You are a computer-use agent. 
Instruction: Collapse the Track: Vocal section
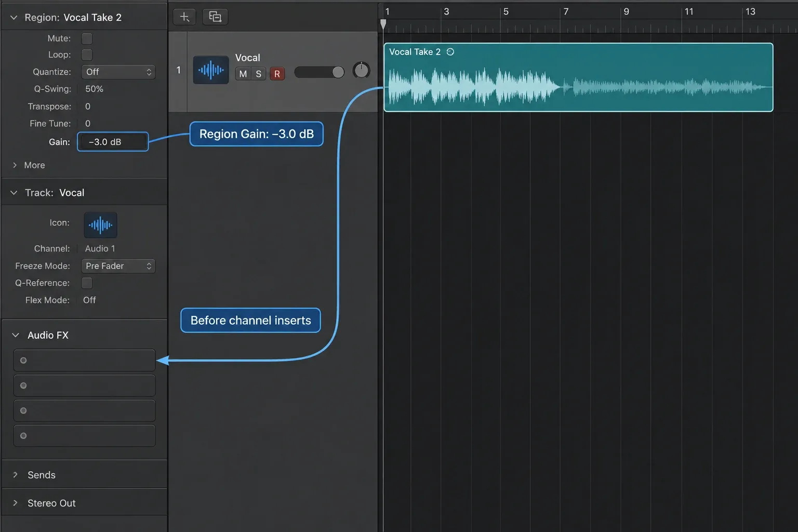coord(14,193)
